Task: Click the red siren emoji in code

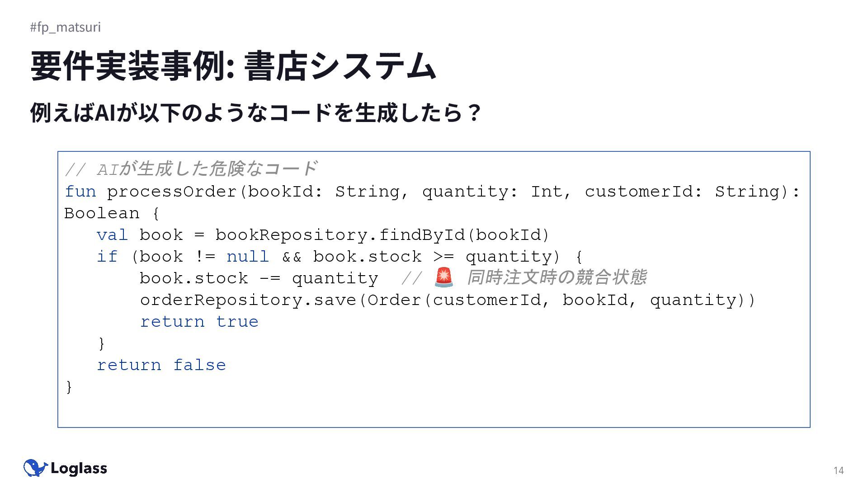Action: coord(443,277)
